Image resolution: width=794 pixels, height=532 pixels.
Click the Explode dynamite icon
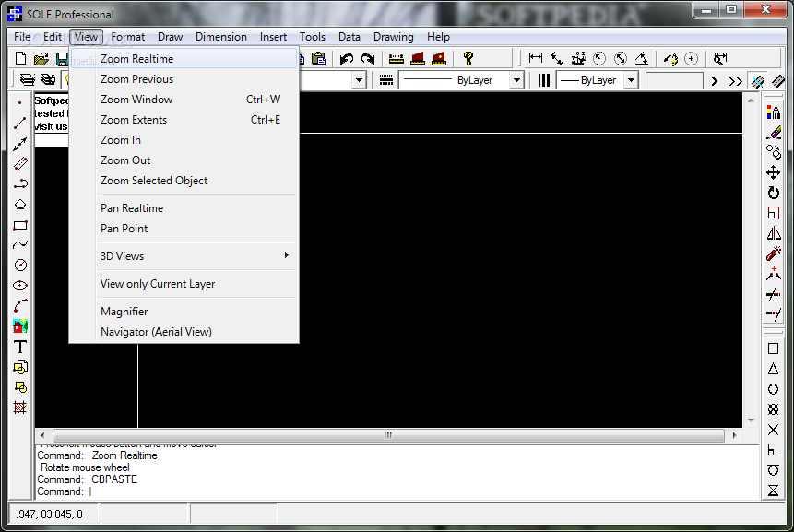[773, 254]
